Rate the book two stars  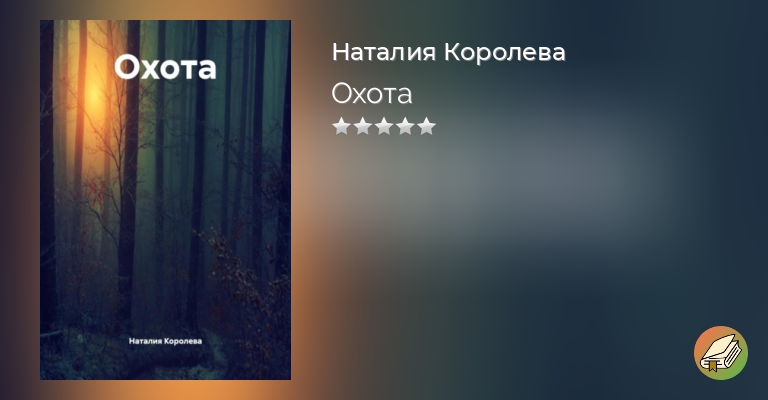point(362,126)
